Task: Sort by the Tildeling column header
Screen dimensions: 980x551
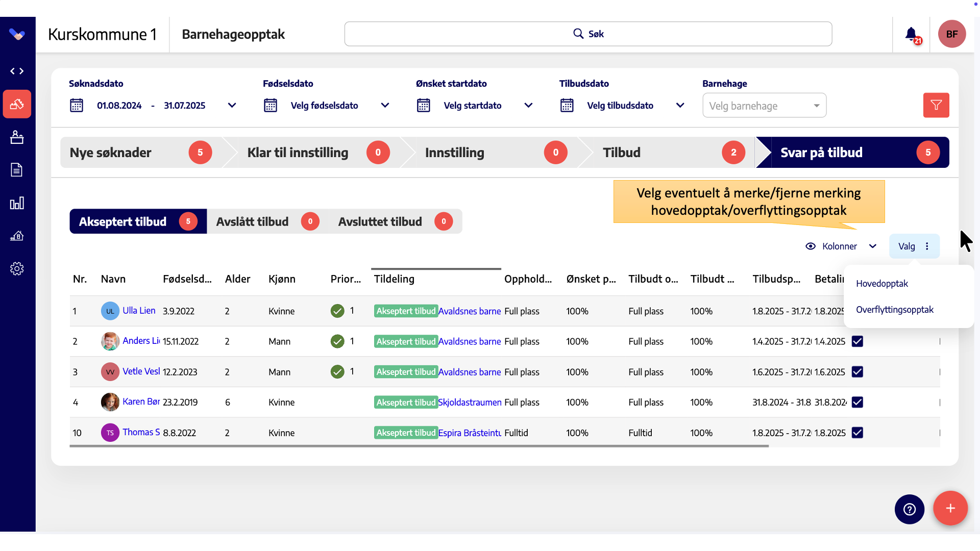Action: coord(394,279)
